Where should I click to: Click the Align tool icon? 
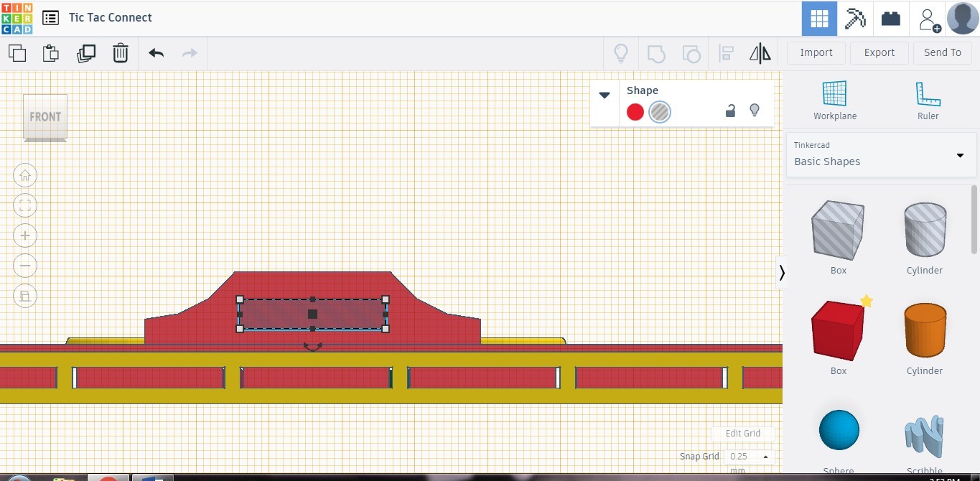(x=726, y=52)
